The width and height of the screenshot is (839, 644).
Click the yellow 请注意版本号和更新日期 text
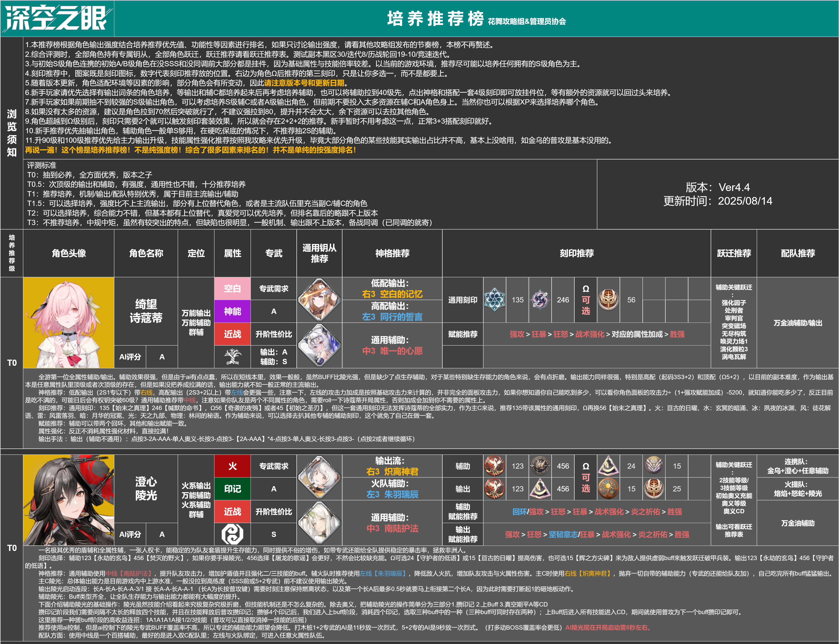pyautogui.click(x=304, y=83)
